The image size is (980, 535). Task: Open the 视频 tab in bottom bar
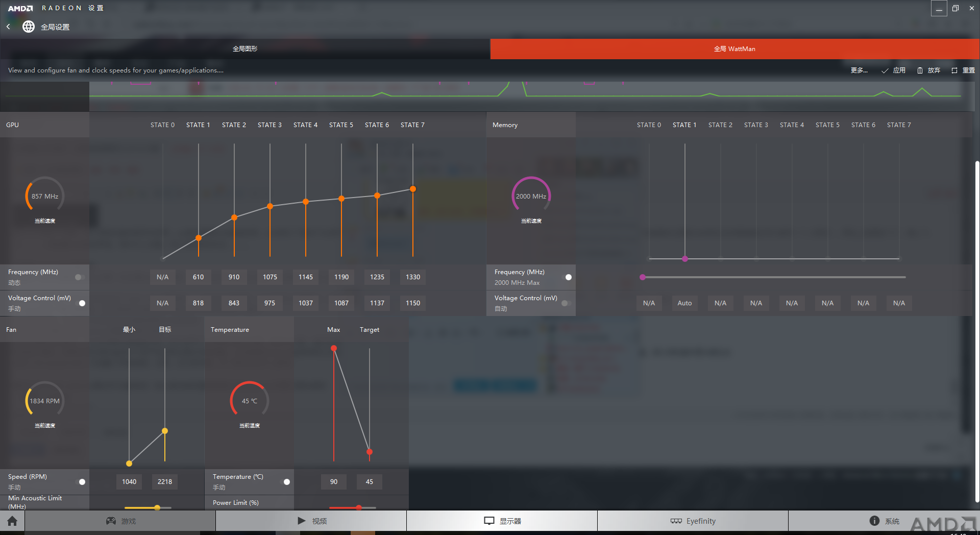[311, 521]
